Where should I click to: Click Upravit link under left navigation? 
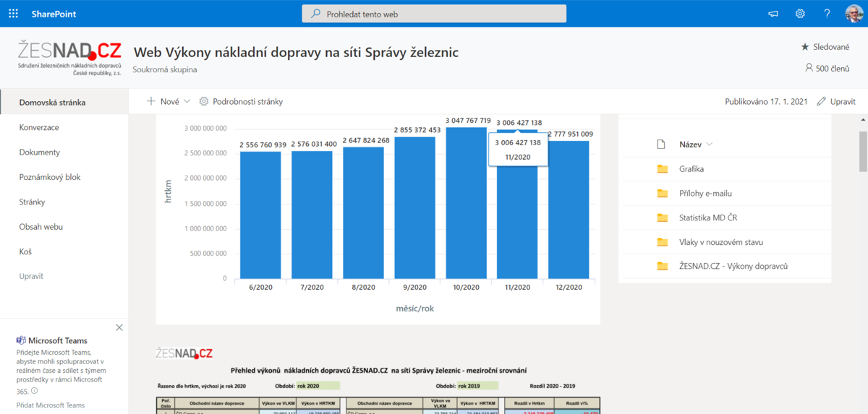coord(31,276)
